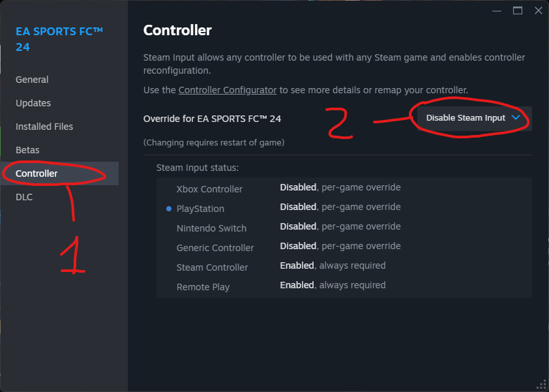
Task: Open the DLC tab
Action: (x=24, y=197)
